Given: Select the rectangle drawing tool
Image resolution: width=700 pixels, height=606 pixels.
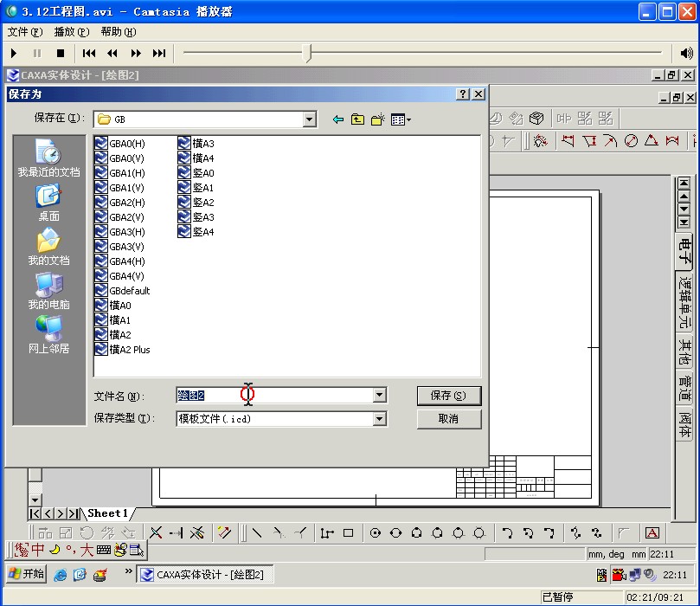Looking at the screenshot, I should (348, 532).
